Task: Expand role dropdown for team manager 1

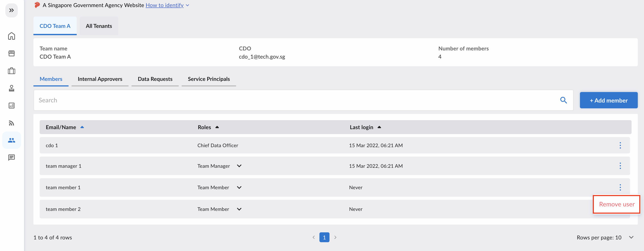Action: tap(239, 166)
